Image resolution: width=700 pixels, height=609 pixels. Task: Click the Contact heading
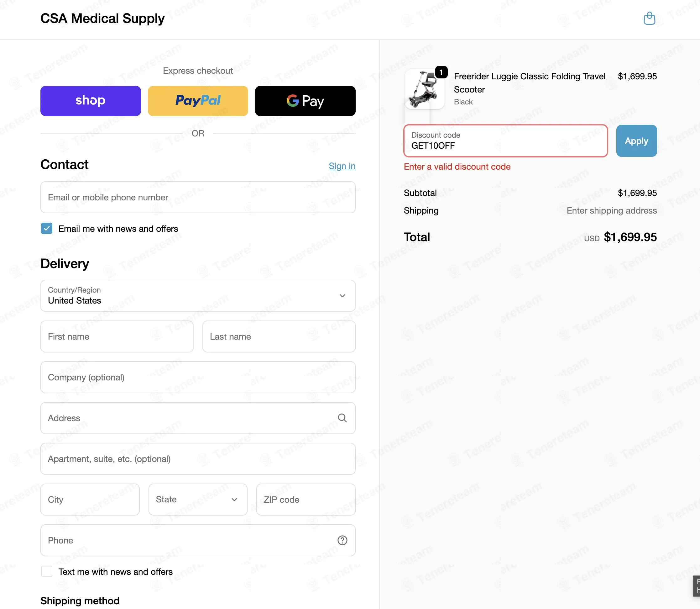[65, 165]
